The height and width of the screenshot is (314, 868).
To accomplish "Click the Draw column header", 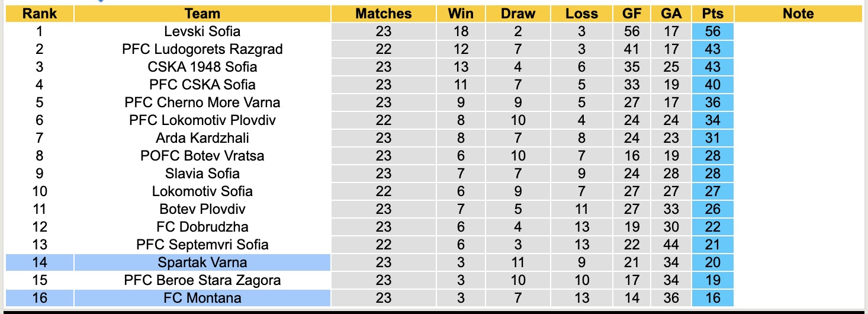I will point(517,14).
